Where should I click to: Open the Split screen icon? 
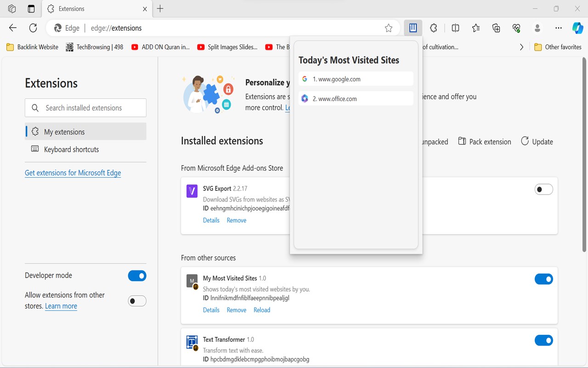[456, 28]
